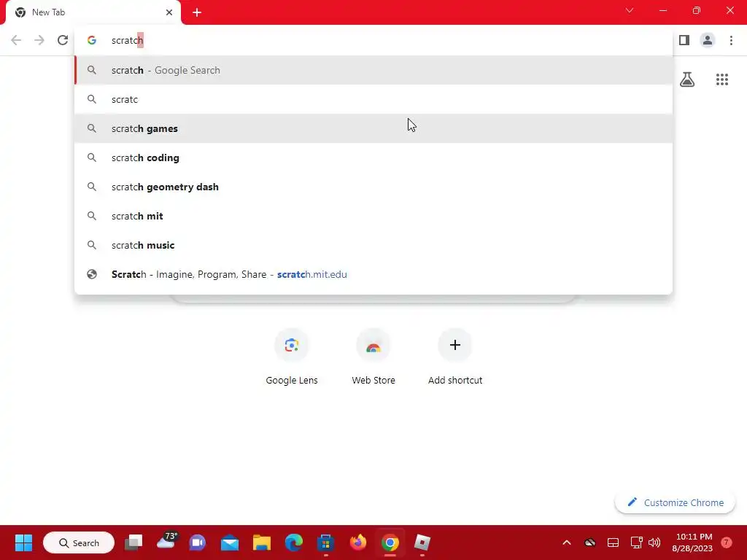Click the address bar containing scratch

(373, 41)
